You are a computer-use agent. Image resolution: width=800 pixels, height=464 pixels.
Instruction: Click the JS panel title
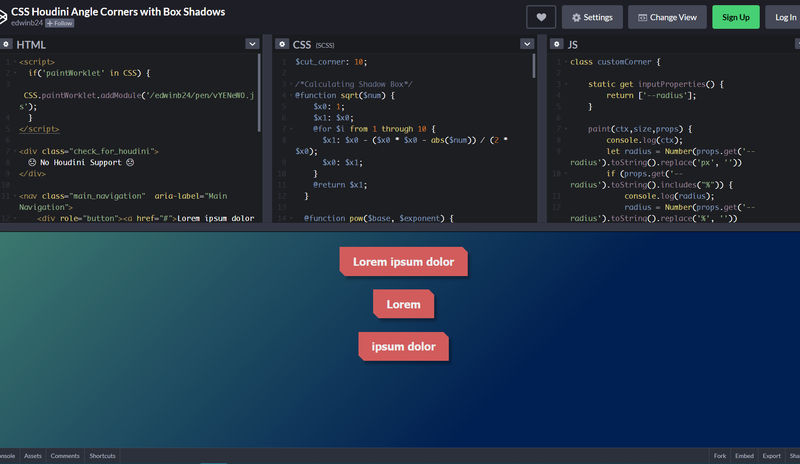point(573,45)
